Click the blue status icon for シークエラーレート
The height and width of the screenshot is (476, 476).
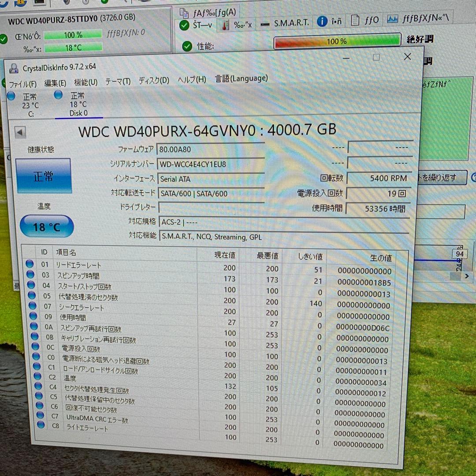(33, 305)
